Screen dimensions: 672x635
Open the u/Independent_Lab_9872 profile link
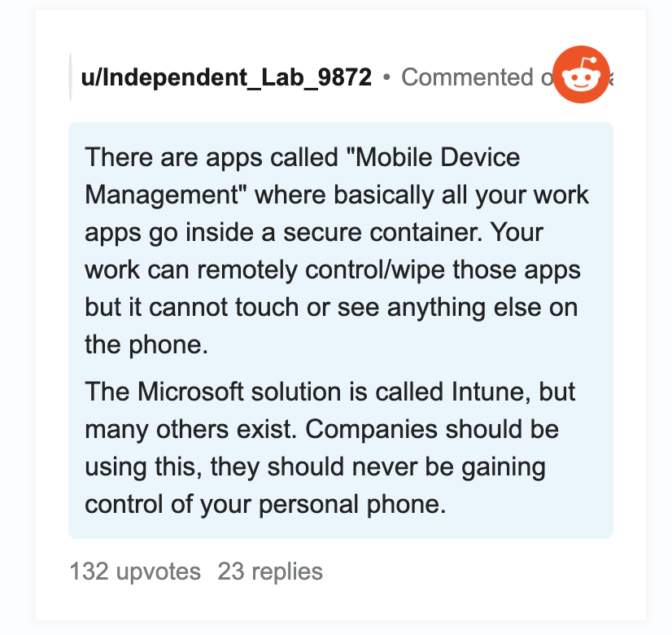[226, 77]
